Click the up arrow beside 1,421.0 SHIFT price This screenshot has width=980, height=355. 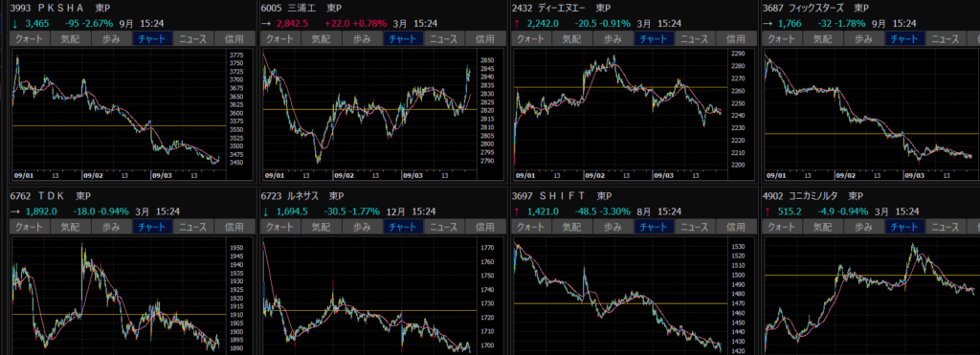516,211
